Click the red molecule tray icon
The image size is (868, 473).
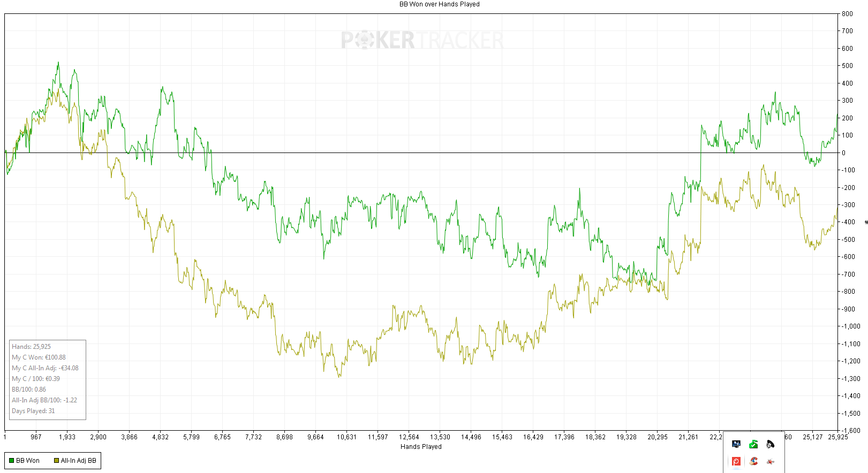point(771,461)
